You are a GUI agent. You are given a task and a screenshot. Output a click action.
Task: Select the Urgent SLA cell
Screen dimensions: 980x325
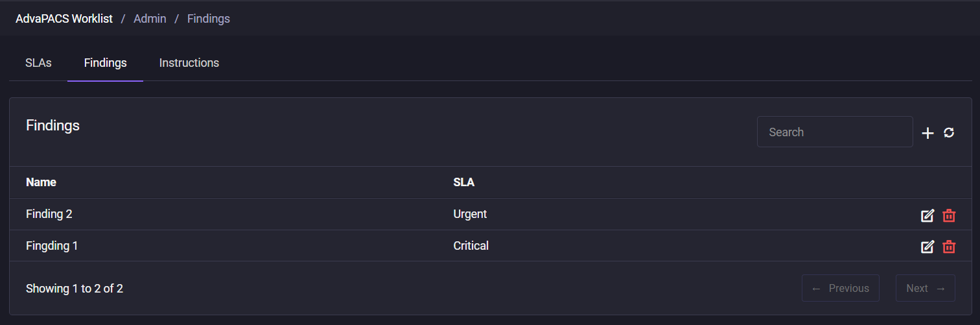click(x=470, y=213)
